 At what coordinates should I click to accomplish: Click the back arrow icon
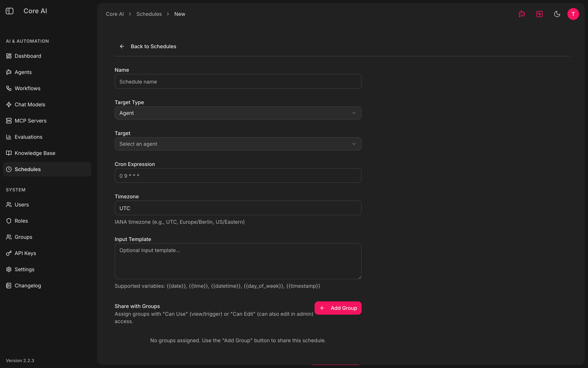click(x=122, y=46)
